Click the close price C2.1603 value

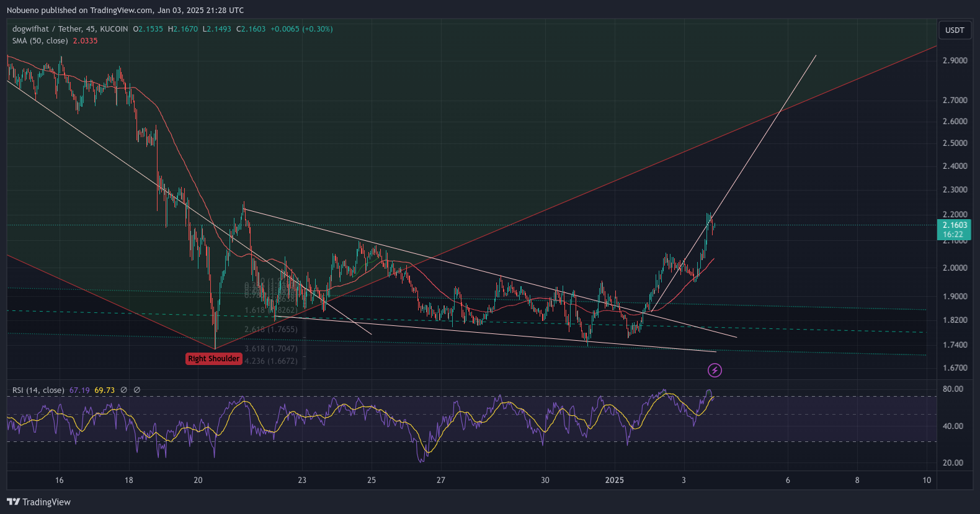tap(251, 29)
